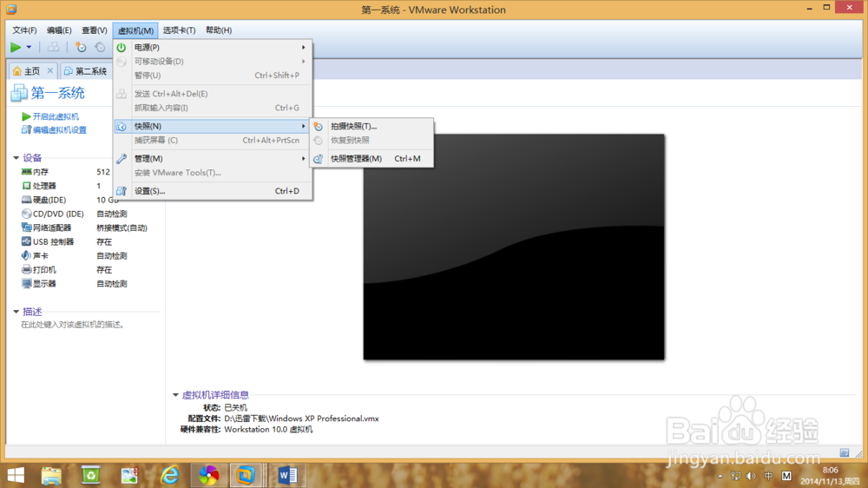The image size is (868, 488).
Task: Close the 主页 tab
Action: [50, 71]
